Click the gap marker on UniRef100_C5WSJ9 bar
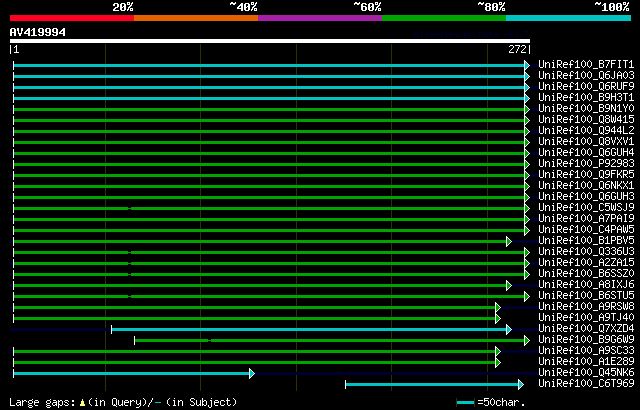 pyautogui.click(x=129, y=208)
